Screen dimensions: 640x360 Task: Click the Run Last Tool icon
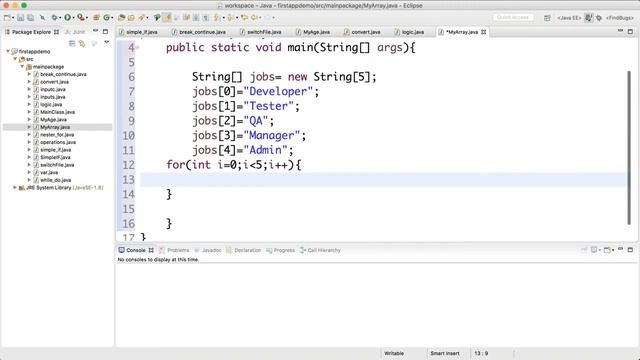point(80,18)
